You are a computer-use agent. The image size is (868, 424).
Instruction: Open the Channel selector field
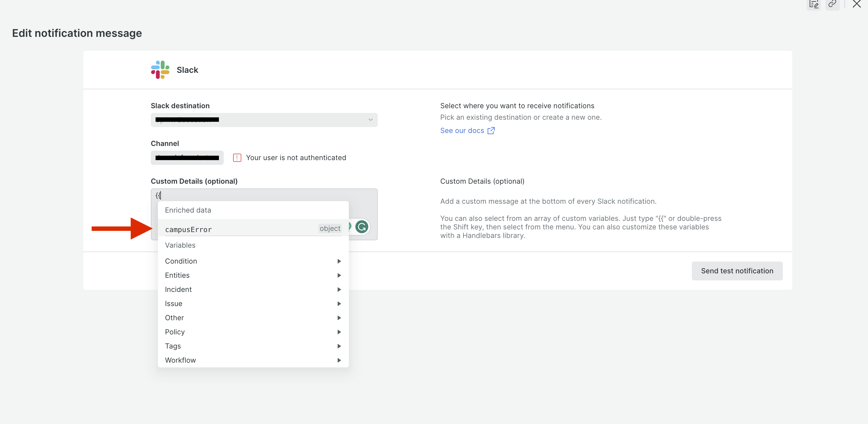point(187,157)
